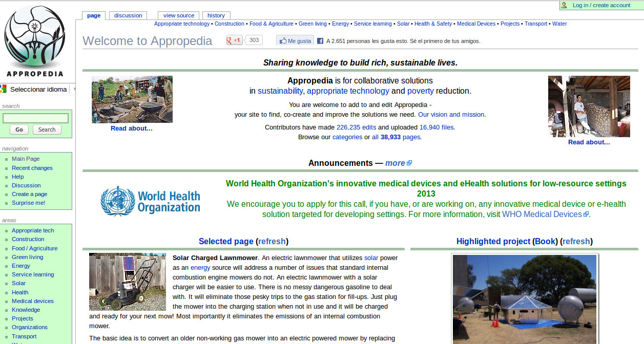The image size is (644, 344).
Task: Click the Appropedia logo
Action: pos(35,41)
